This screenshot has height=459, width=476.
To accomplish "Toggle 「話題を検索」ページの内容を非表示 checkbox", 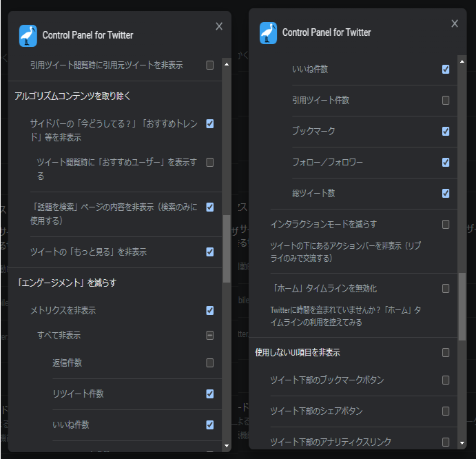I will pyautogui.click(x=210, y=207).
